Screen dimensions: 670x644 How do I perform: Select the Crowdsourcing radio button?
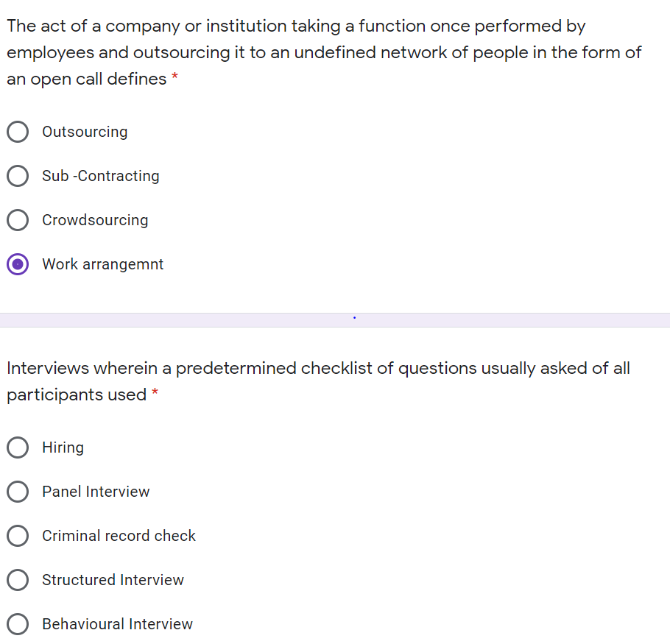tap(18, 220)
